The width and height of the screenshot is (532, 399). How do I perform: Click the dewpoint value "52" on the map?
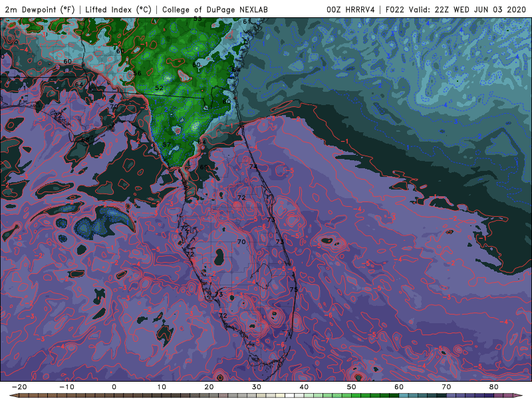[159, 88]
